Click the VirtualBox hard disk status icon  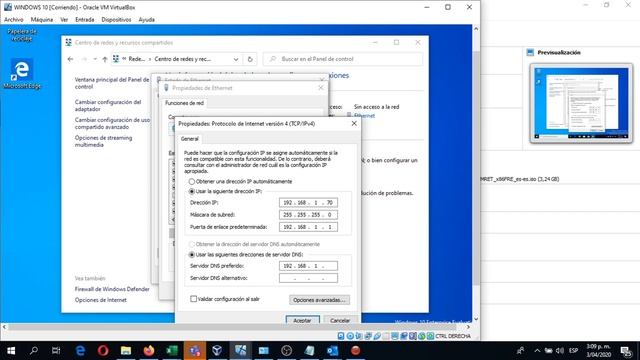(341, 336)
